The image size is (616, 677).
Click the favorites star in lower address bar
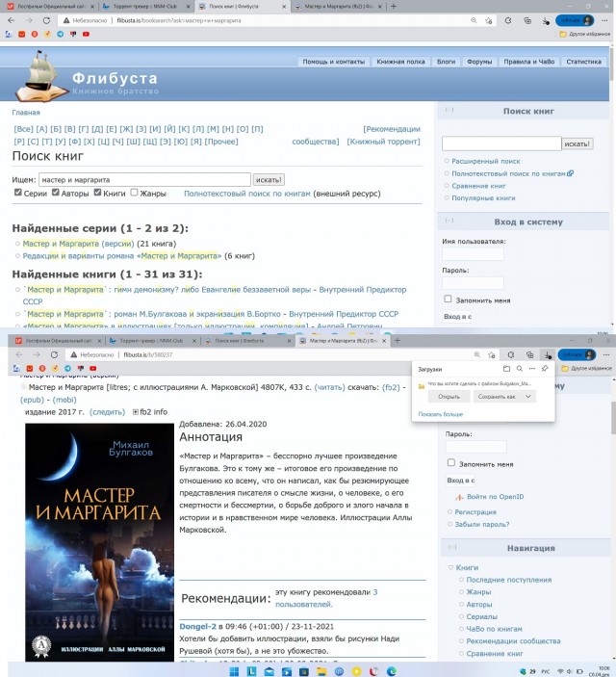tap(492, 355)
